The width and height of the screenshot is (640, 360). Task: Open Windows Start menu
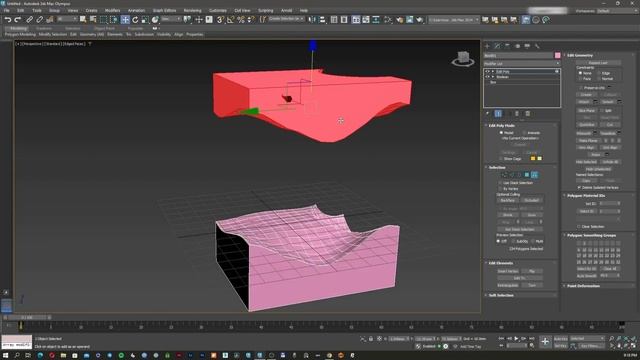point(6,356)
